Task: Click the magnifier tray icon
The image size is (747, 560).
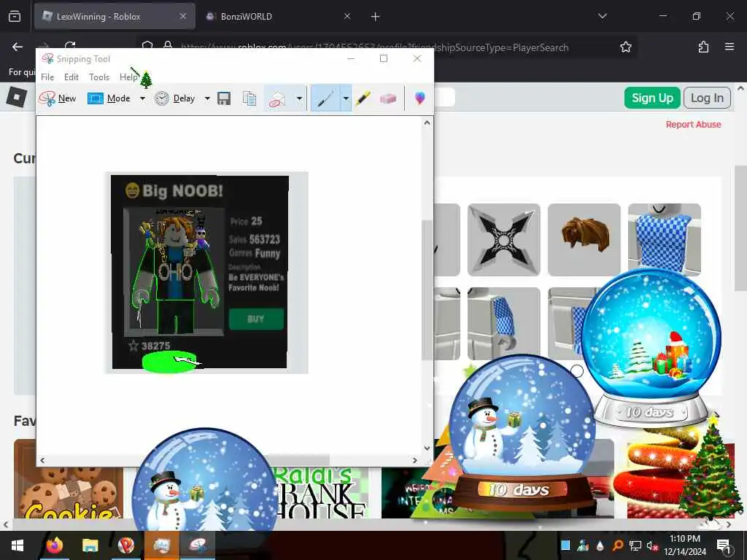Action: point(617,545)
